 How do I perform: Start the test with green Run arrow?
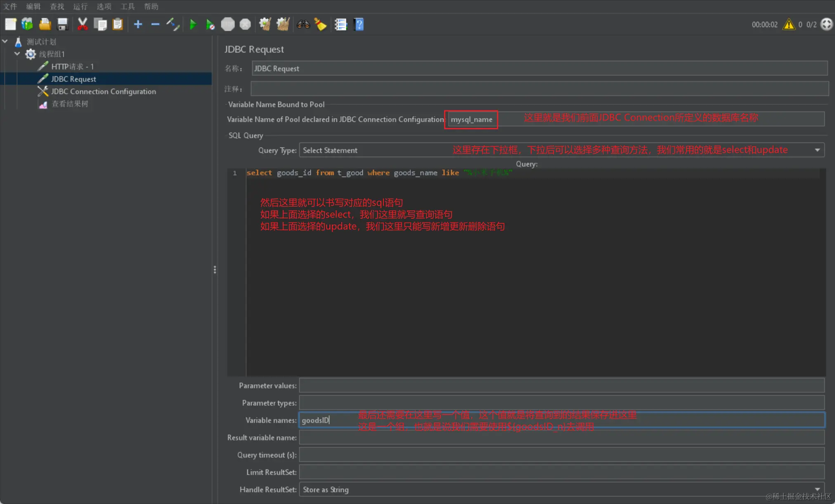193,24
